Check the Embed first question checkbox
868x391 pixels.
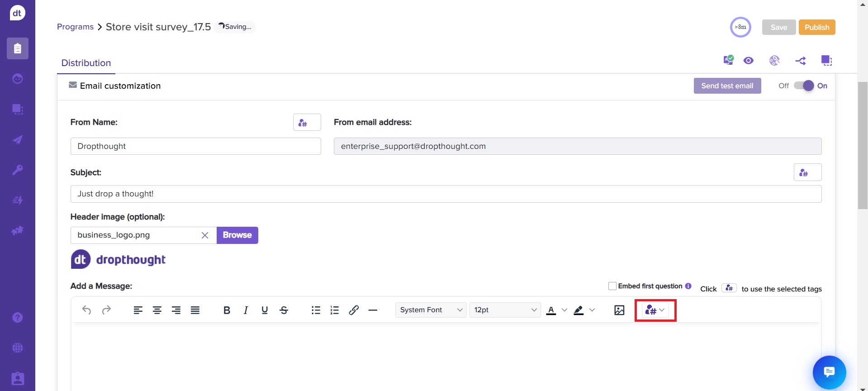[612, 286]
